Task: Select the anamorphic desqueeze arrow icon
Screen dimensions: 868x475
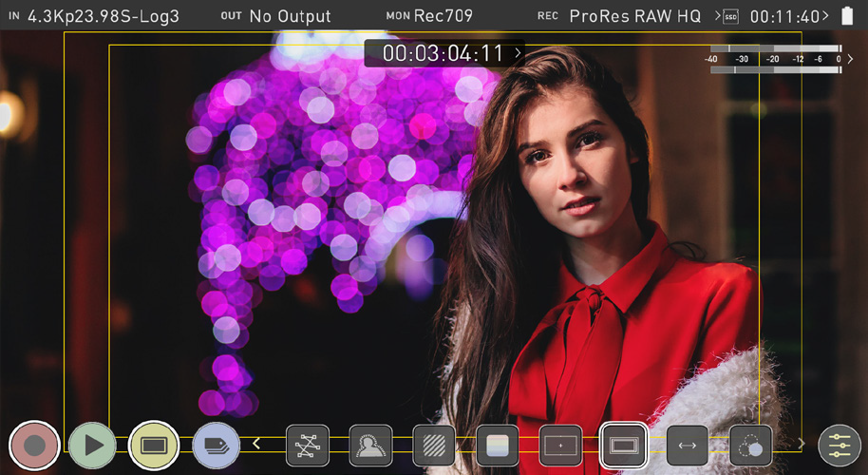Action: pyautogui.click(x=688, y=445)
